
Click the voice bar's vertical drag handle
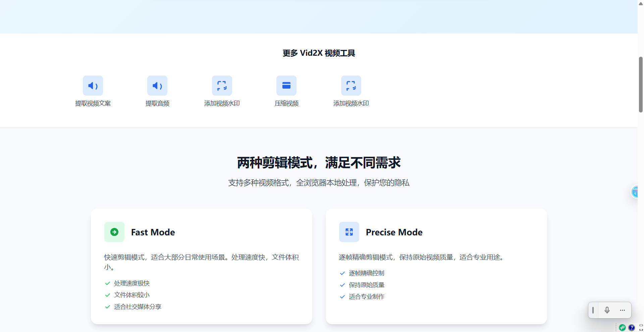coord(593,310)
